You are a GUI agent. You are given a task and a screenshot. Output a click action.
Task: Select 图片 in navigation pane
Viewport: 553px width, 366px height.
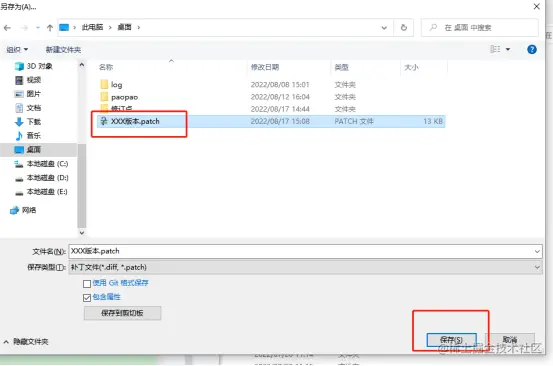click(29, 94)
